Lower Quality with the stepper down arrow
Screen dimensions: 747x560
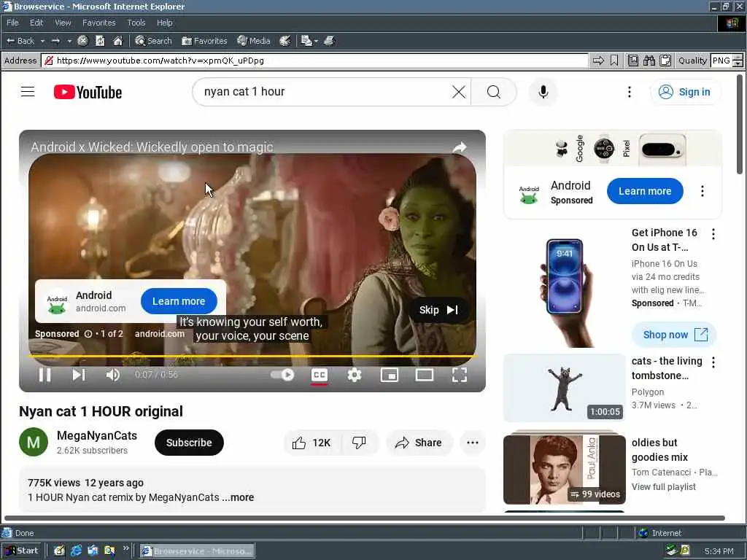coord(738,64)
